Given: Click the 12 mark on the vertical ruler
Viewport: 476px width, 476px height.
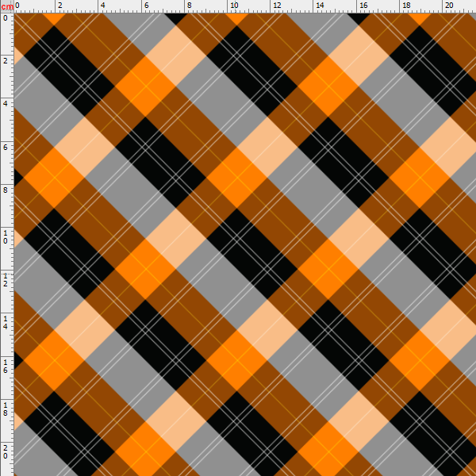Looking at the screenshot, I should 6,280.
